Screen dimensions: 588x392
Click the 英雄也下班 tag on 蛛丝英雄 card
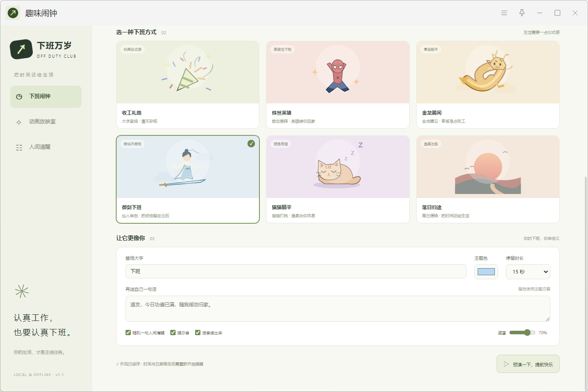(282, 49)
